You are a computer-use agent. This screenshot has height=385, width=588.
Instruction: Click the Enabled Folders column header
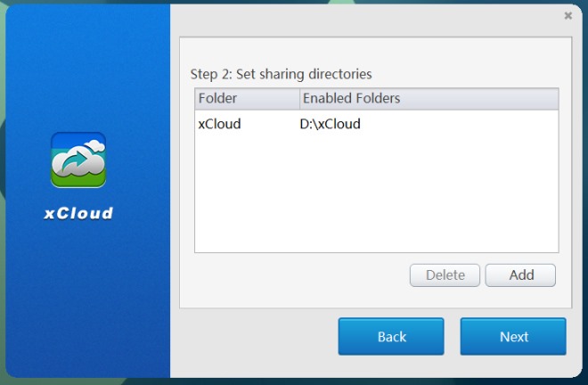(429, 99)
